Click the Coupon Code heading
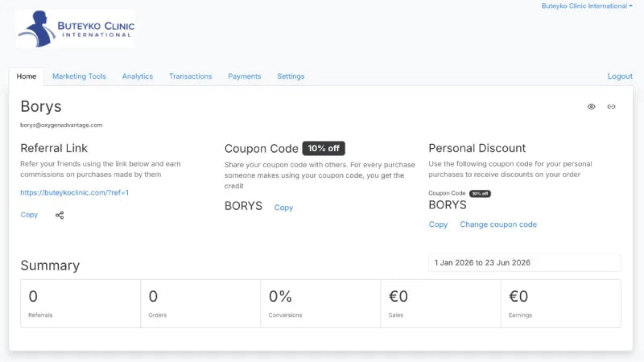This screenshot has height=362, width=644. point(261,149)
